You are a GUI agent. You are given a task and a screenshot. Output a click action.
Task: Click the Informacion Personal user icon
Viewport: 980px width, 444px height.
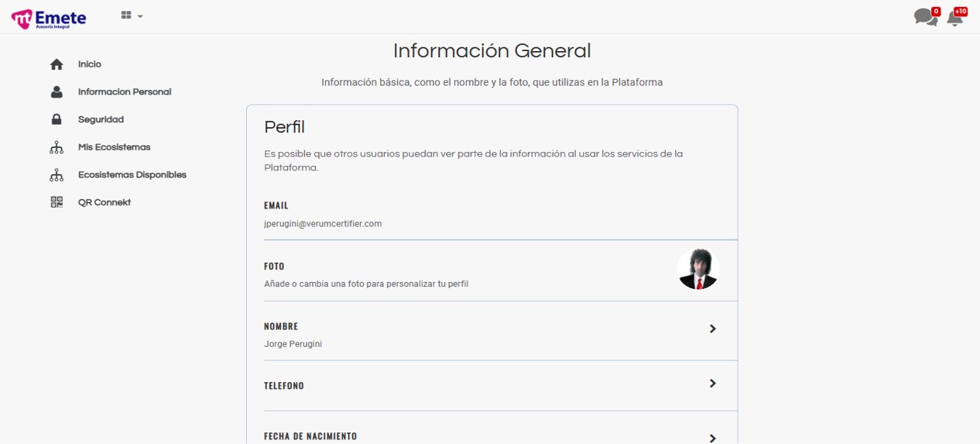point(57,92)
